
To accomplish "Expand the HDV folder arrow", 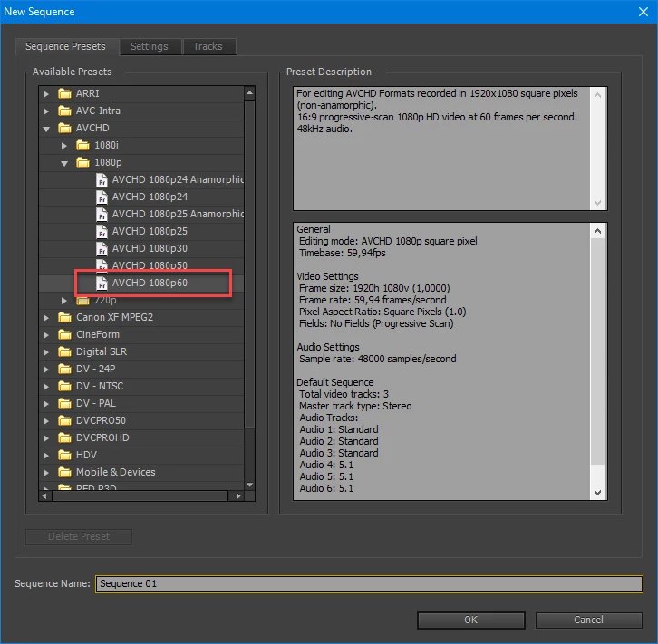I will click(46, 456).
